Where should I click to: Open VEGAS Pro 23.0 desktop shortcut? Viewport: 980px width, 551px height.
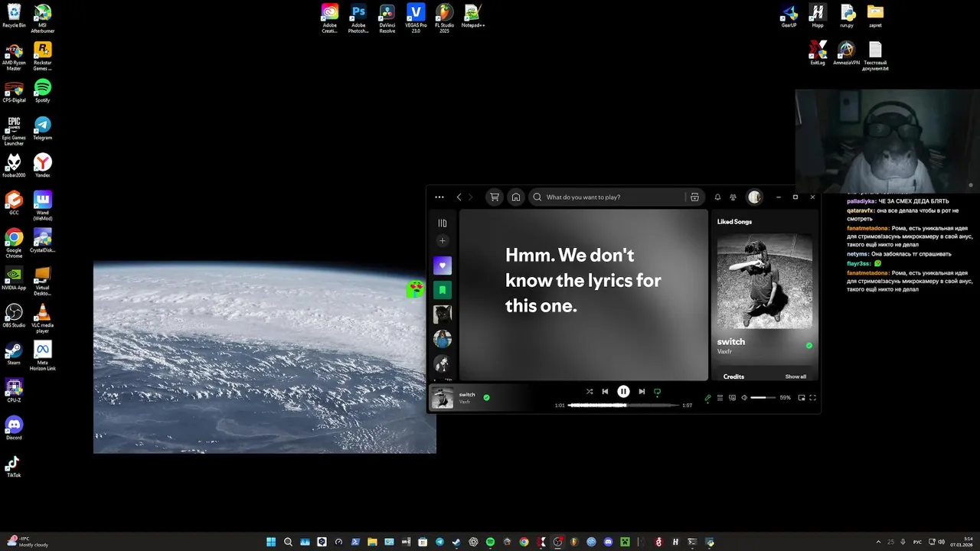[416, 18]
